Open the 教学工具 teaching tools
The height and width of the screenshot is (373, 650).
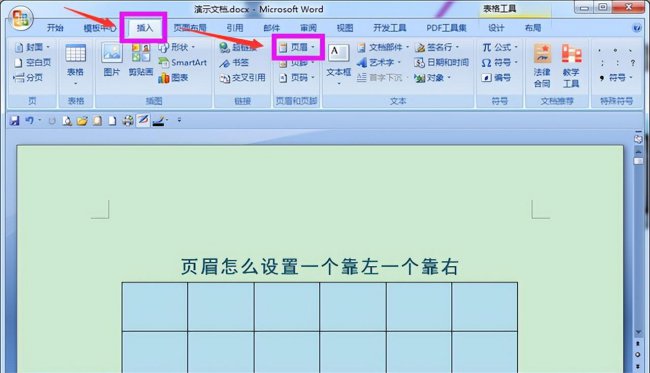pyautogui.click(x=571, y=65)
